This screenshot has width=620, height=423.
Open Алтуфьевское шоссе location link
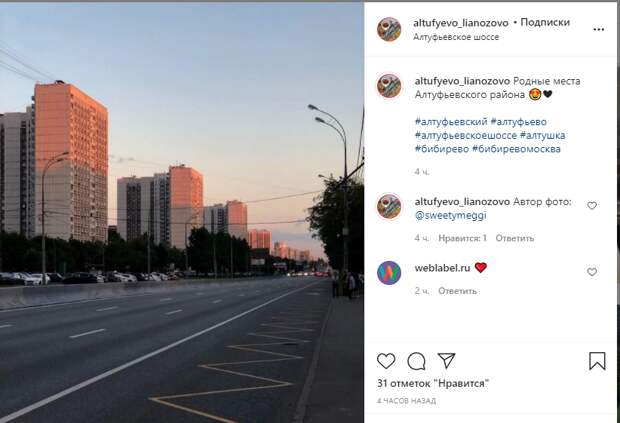coord(456,37)
